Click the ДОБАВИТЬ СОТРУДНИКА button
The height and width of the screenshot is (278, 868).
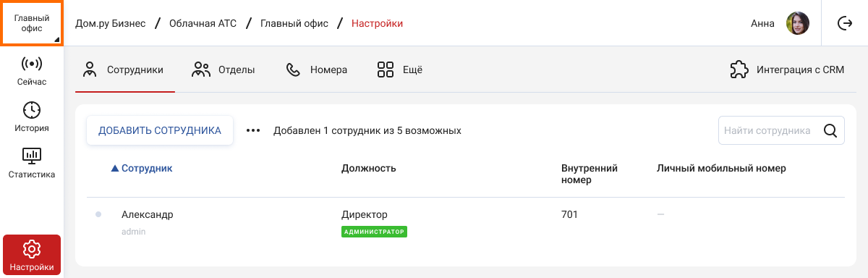pos(160,131)
